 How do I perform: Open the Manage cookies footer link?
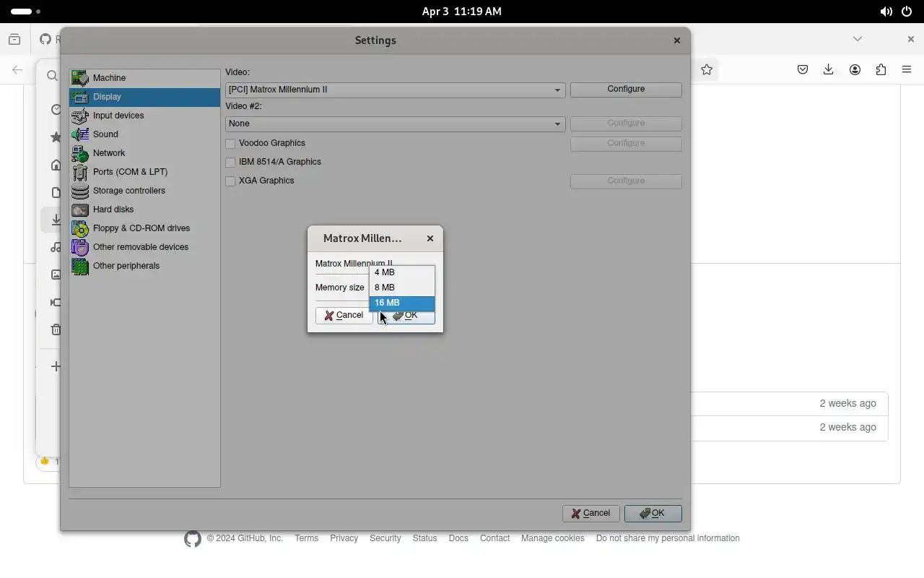(x=553, y=538)
